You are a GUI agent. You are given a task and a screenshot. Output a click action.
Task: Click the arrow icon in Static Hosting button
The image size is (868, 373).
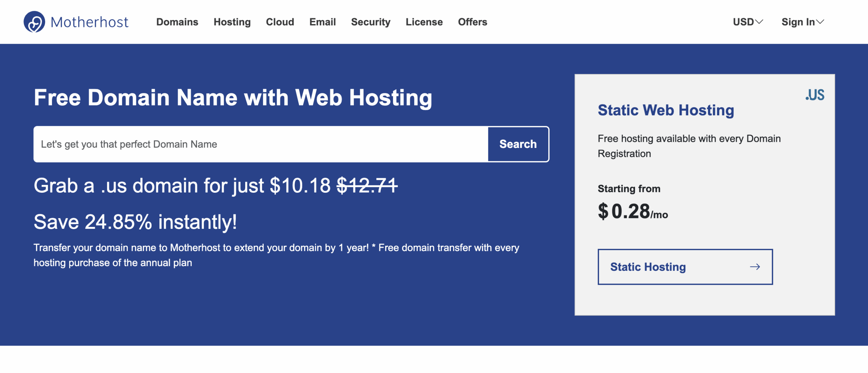click(x=755, y=267)
